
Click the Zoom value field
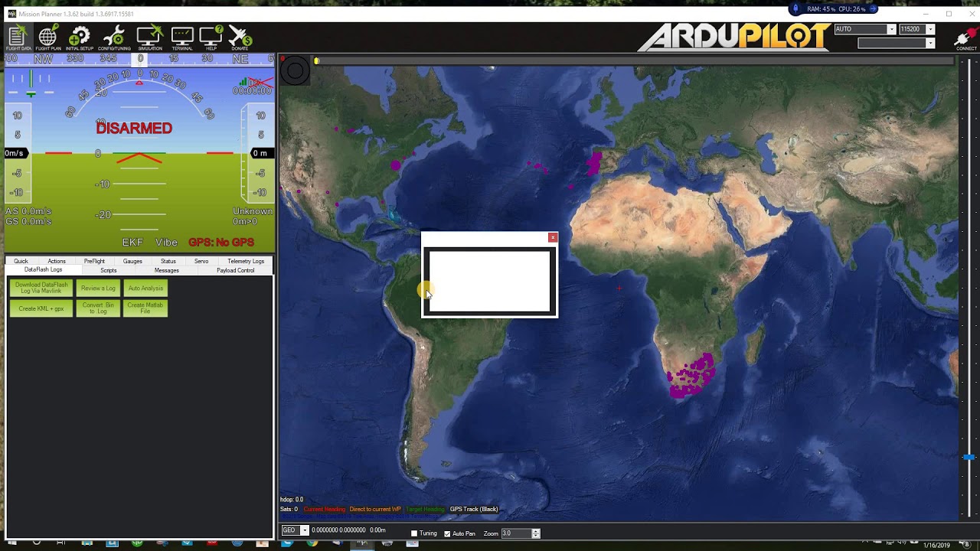[516, 533]
